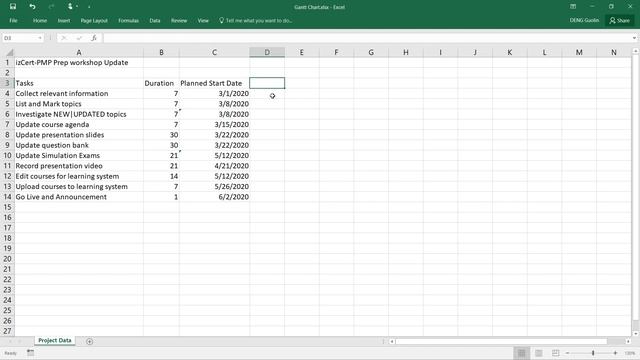Select column N header
This screenshot has height=360, width=640.
613,52
